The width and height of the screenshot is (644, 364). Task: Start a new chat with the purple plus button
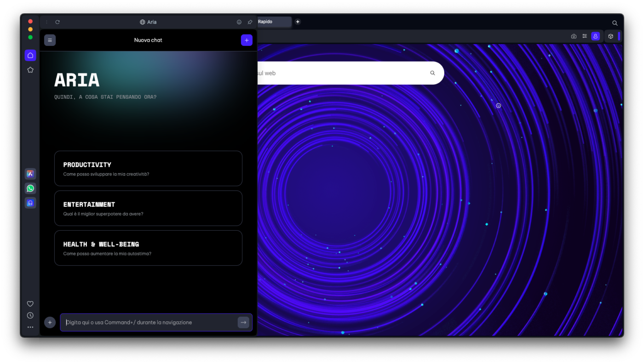click(247, 40)
